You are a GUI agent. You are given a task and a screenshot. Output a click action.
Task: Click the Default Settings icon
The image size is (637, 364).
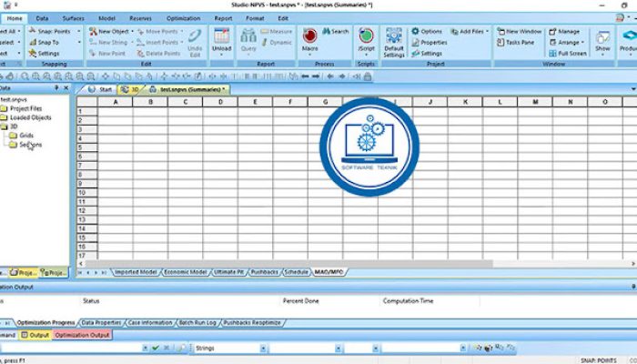[393, 35]
